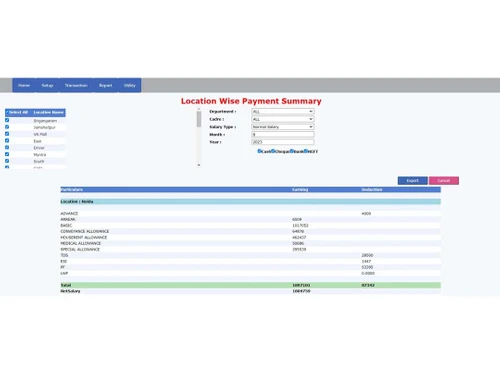Open the Transaction menu
Viewport: 500px width, 375px height.
pyautogui.click(x=76, y=85)
